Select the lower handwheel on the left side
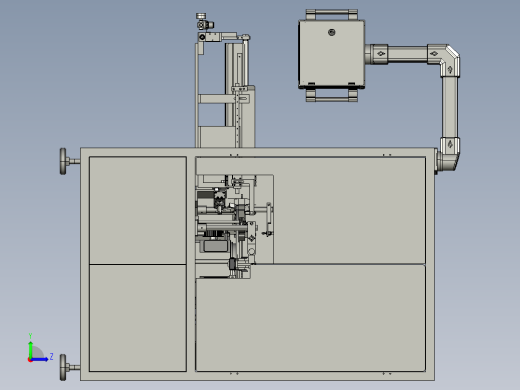This screenshot has width=520, height=390. click(63, 367)
